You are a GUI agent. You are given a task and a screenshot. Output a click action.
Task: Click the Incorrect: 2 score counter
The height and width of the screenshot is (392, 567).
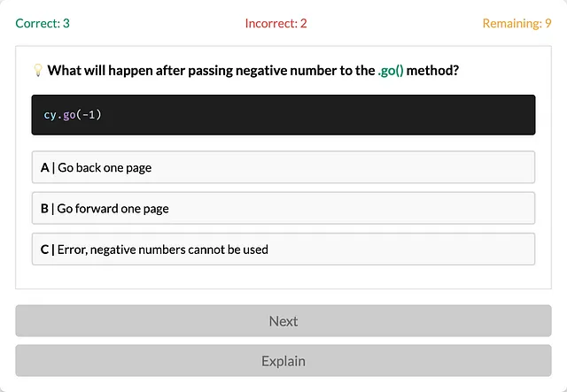(x=276, y=23)
